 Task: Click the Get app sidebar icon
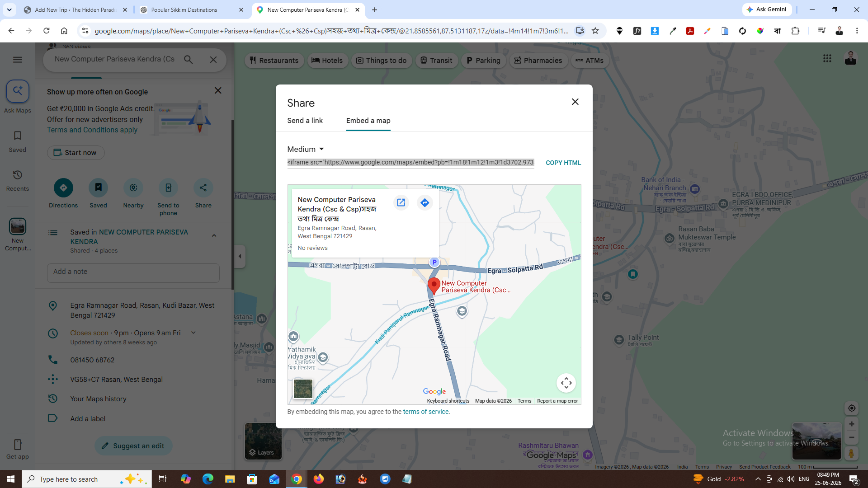[x=18, y=449]
